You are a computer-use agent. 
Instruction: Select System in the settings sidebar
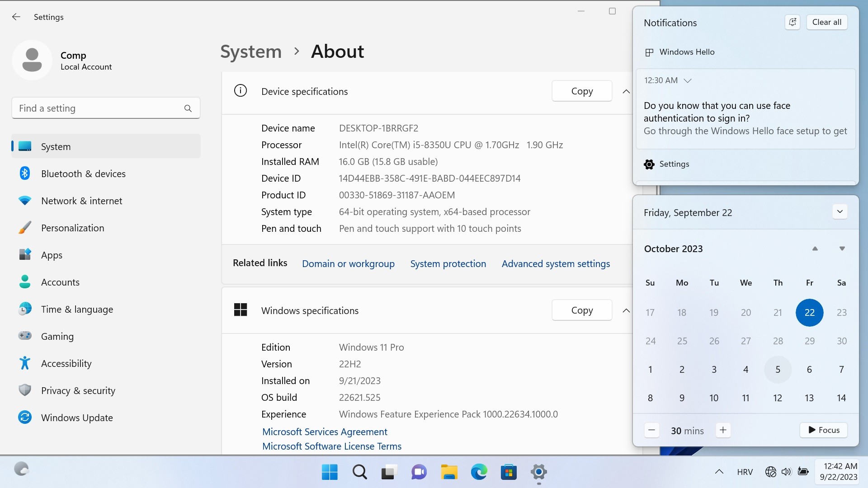coord(106,146)
